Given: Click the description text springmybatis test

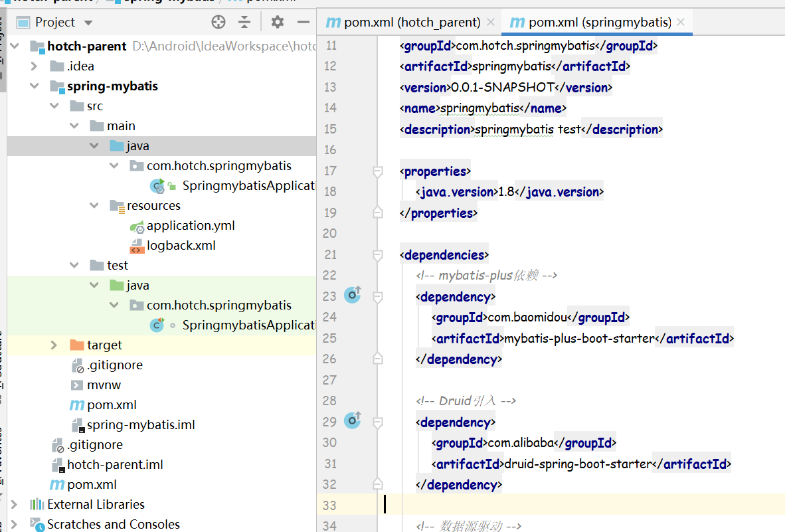Looking at the screenshot, I should pos(528,130).
